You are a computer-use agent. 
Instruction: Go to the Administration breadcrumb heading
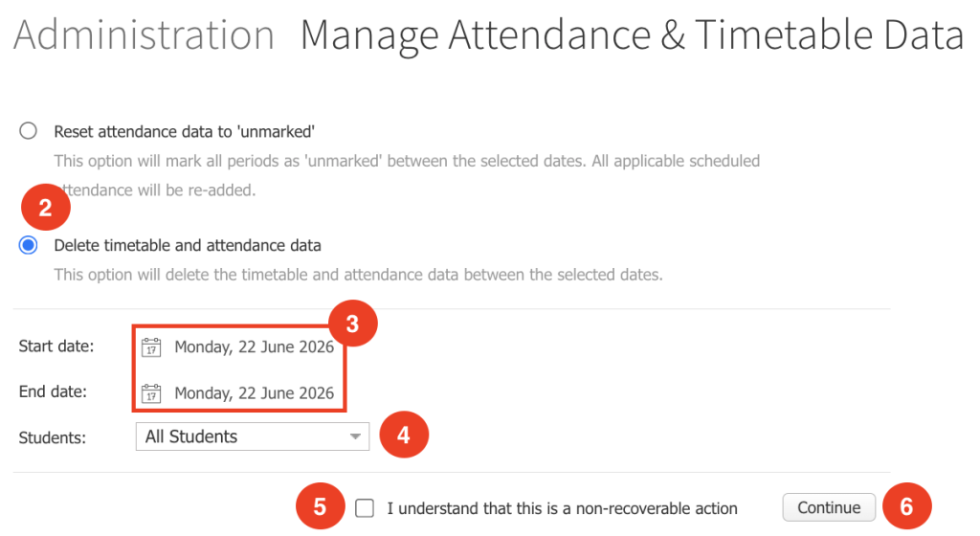[x=144, y=34]
